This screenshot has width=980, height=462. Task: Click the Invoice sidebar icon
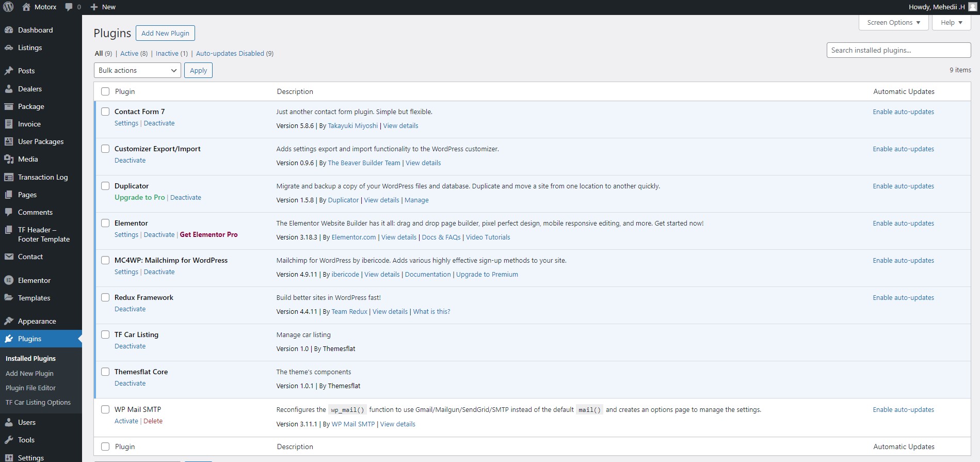tap(9, 124)
